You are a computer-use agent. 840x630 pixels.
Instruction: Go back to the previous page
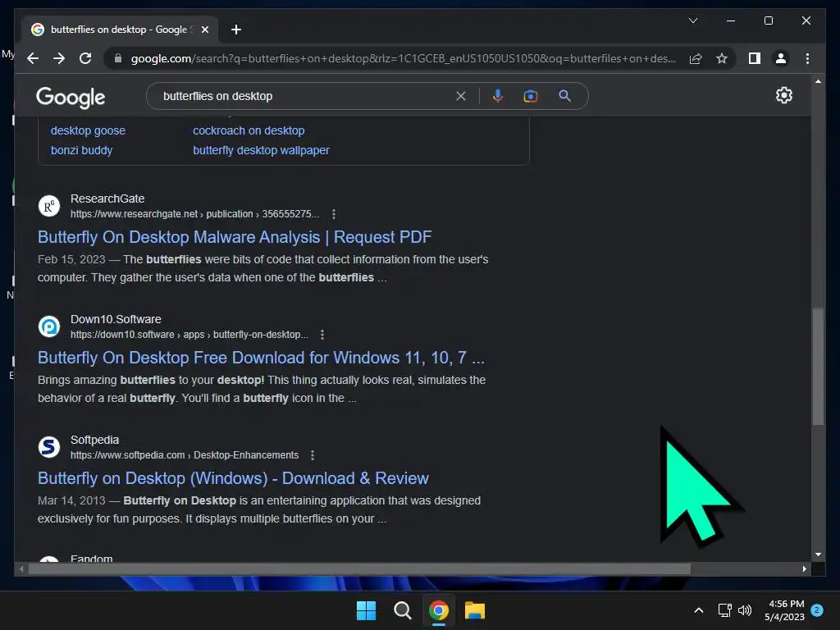click(33, 58)
